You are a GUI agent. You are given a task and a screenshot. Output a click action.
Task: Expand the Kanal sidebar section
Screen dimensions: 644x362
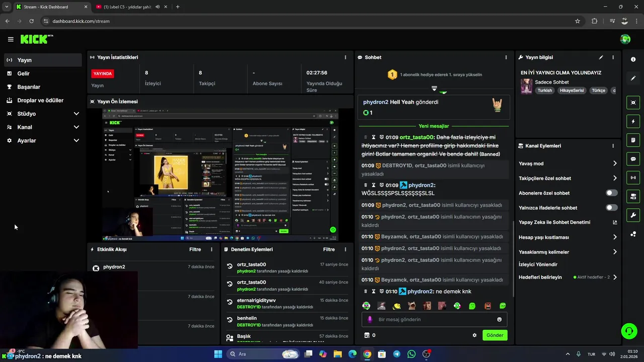(x=42, y=127)
